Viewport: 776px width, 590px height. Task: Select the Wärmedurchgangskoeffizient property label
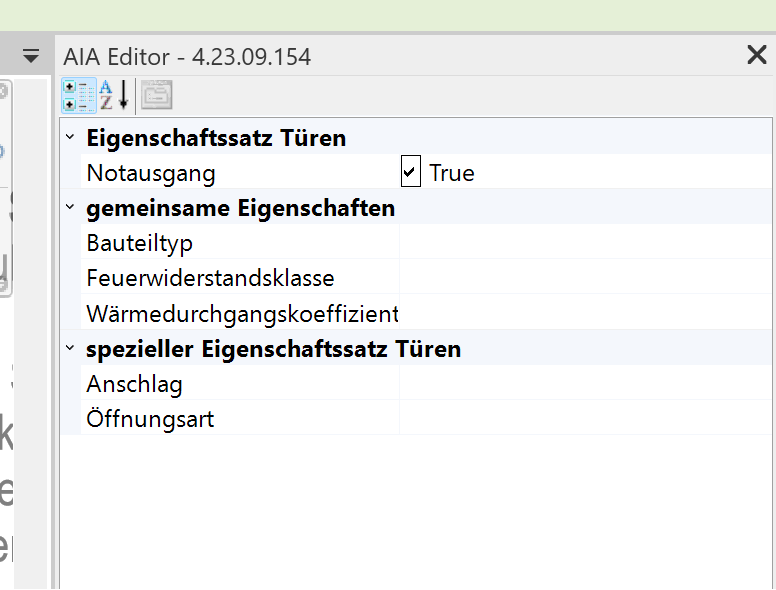pos(240,314)
